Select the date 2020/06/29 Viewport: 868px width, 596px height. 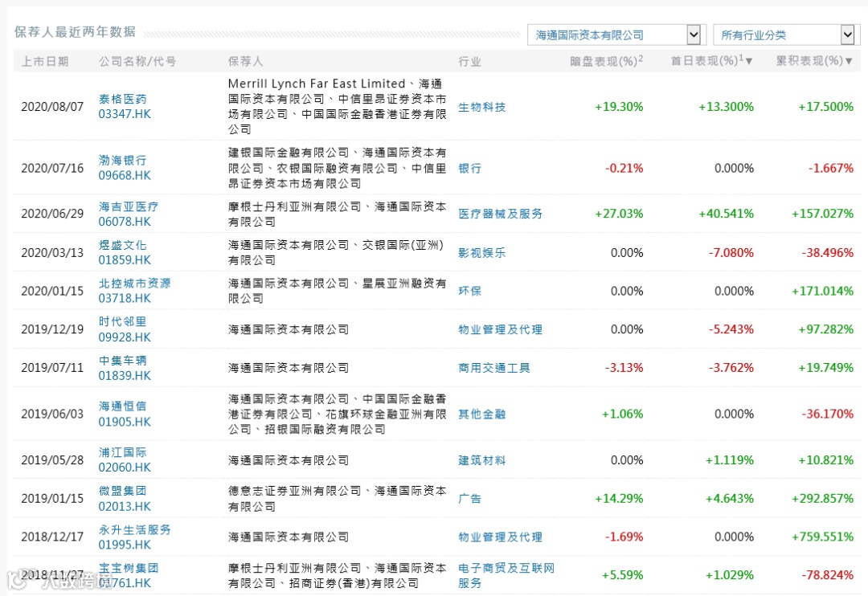[x=52, y=214]
